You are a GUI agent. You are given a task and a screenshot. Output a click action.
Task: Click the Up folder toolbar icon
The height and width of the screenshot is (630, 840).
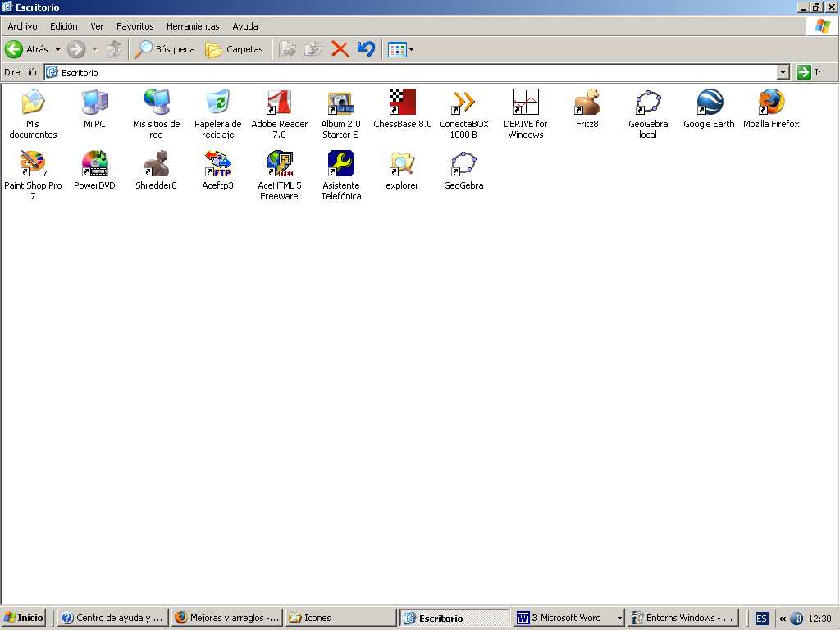[113, 49]
